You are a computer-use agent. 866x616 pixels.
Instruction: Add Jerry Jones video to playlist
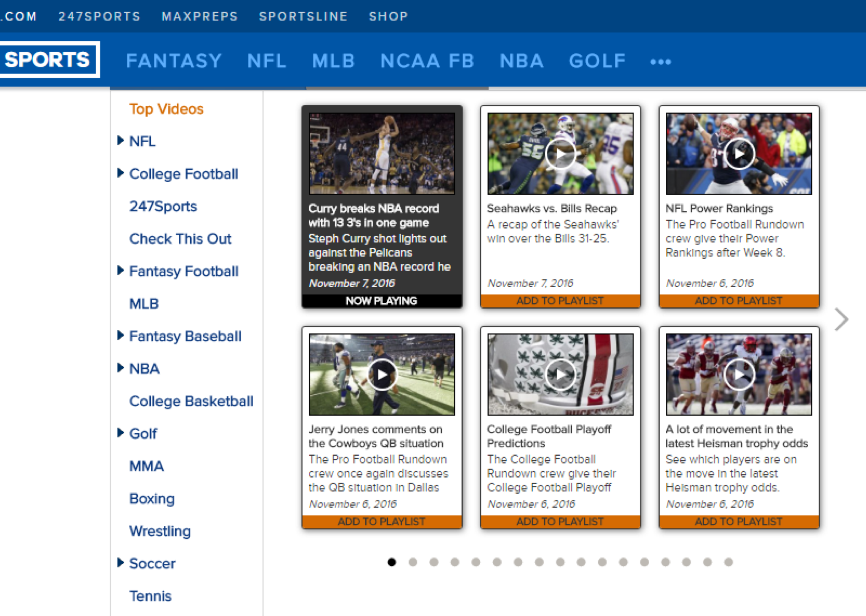click(x=382, y=522)
